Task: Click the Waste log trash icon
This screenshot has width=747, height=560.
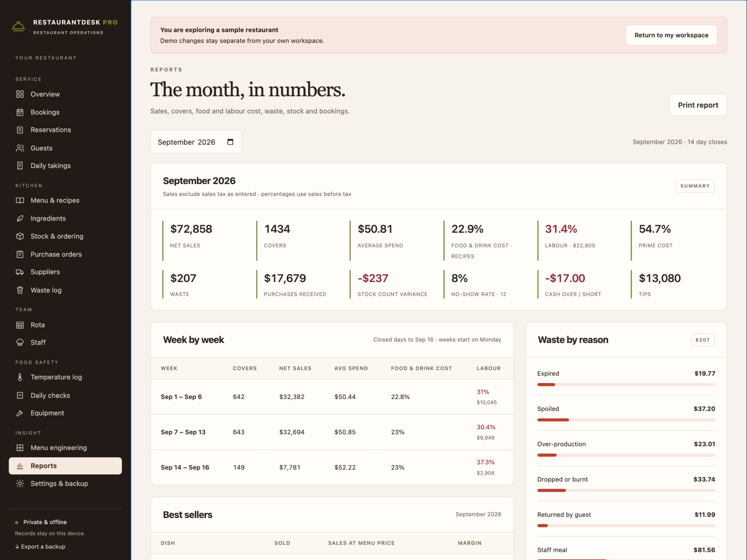Action: [x=20, y=290]
